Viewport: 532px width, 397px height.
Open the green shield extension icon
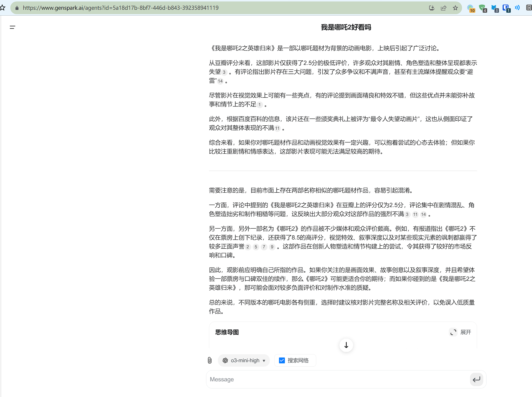[483, 8]
